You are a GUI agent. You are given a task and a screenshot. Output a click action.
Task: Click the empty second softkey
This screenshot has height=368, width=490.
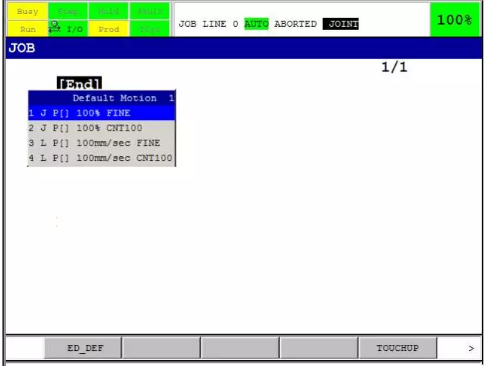161,348
